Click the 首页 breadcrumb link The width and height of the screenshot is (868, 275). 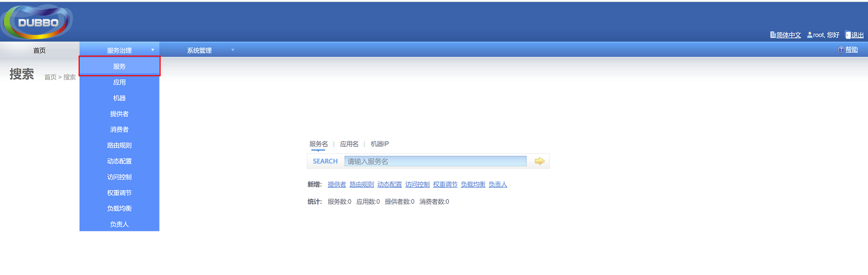[x=50, y=77]
